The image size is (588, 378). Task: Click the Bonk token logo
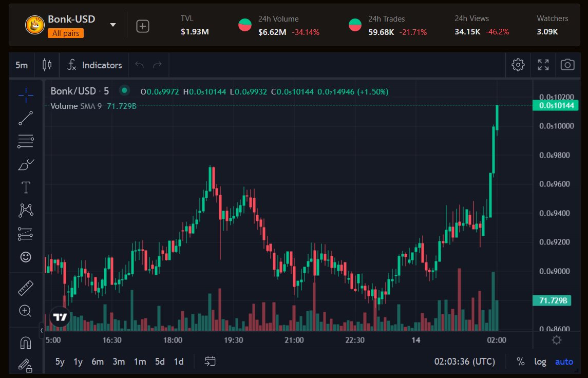click(35, 25)
